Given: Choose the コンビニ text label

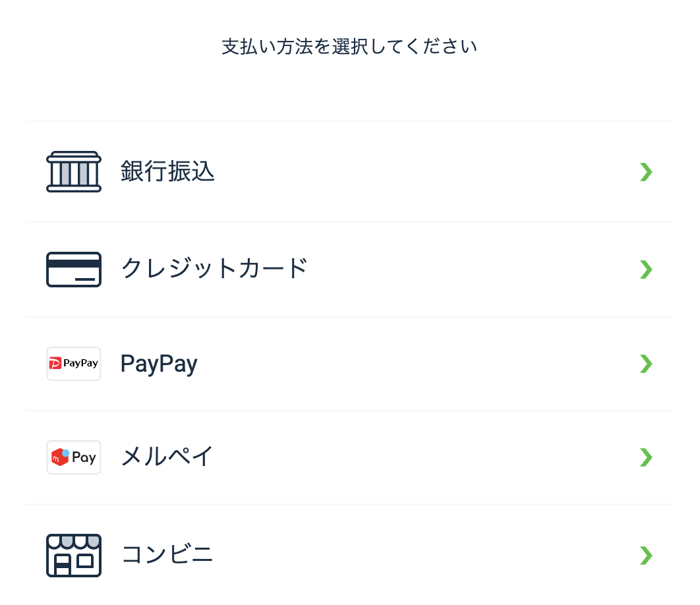Looking at the screenshot, I should pyautogui.click(x=167, y=555).
